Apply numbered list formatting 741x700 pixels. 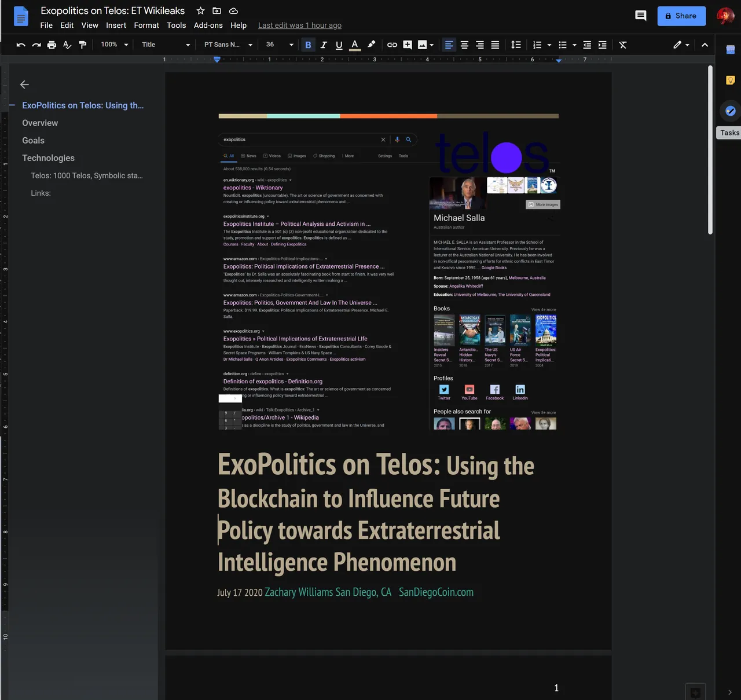click(537, 45)
